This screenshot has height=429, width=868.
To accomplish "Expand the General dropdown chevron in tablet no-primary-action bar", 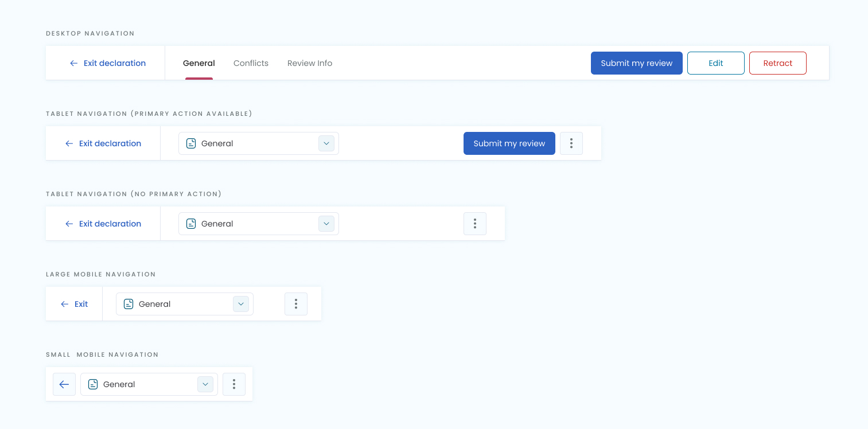I will coord(326,224).
